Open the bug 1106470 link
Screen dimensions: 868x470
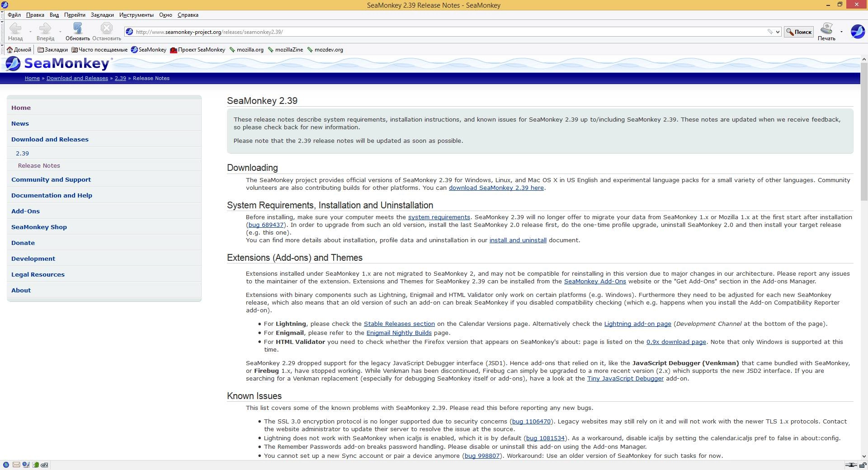[531, 421]
